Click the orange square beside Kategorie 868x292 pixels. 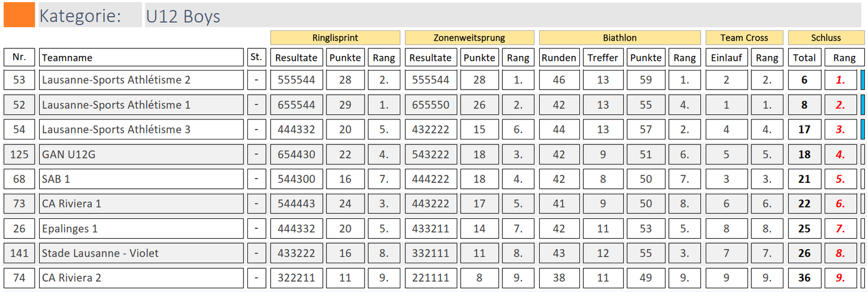click(19, 15)
